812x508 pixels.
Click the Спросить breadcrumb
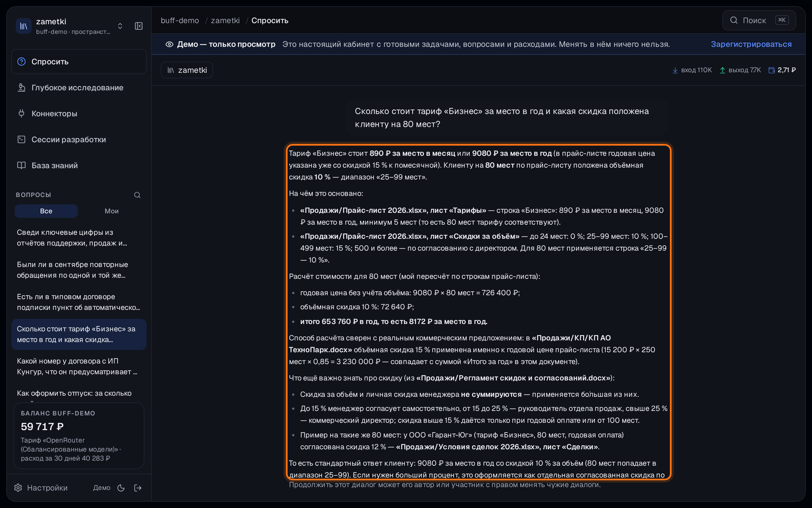(x=270, y=21)
